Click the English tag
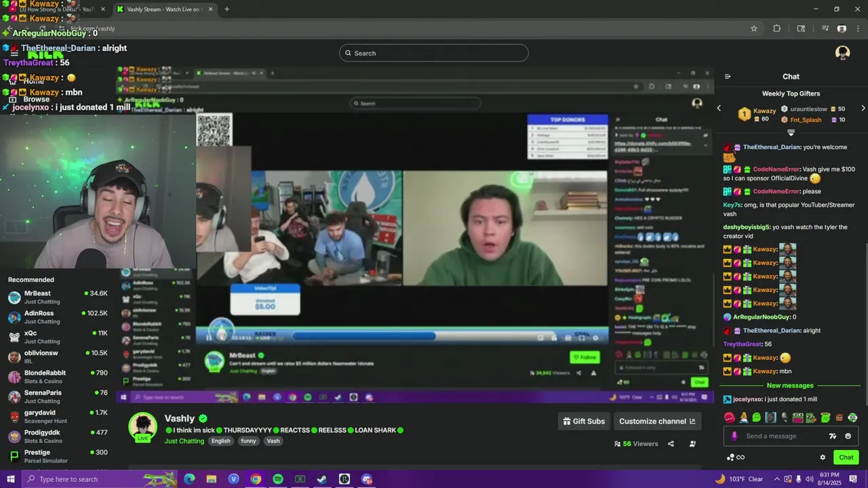868x488 pixels. [220, 441]
